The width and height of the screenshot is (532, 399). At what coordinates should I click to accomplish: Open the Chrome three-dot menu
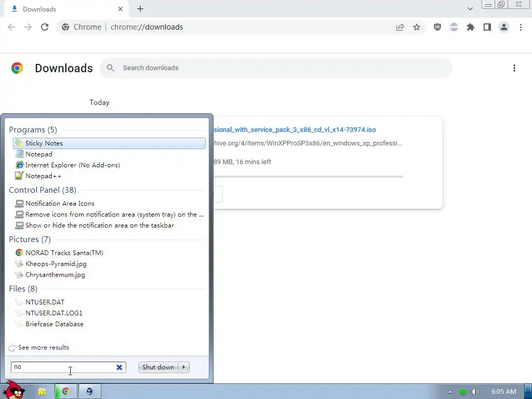pyautogui.click(x=521, y=27)
